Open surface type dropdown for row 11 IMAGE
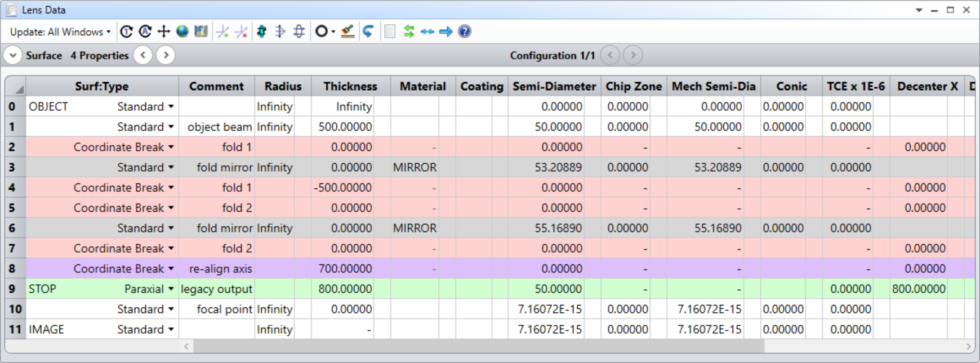This screenshot has width=980, height=363. click(x=171, y=329)
